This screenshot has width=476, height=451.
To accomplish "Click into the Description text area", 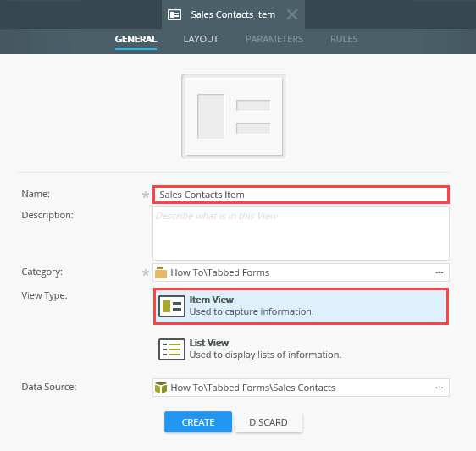I will click(x=301, y=234).
